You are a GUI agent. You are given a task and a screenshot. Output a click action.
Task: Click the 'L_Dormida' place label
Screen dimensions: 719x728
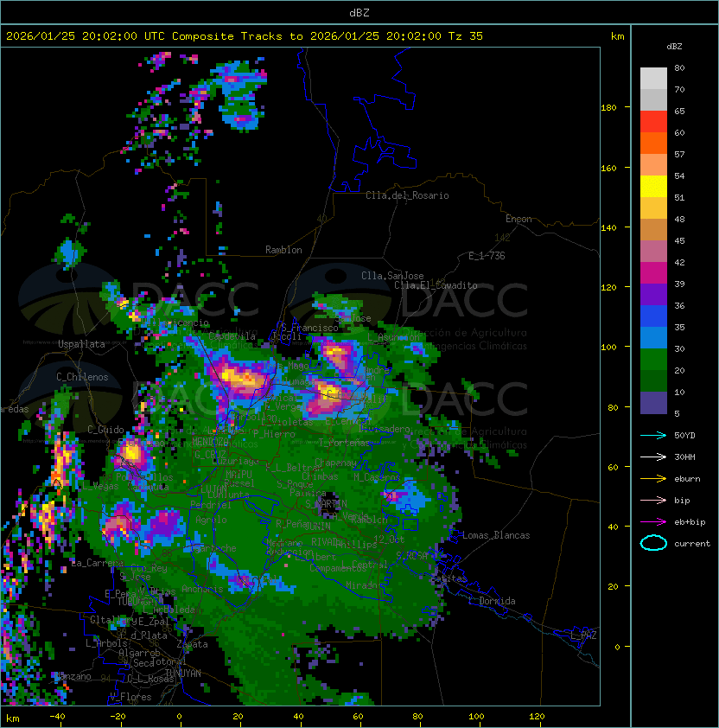492,601
